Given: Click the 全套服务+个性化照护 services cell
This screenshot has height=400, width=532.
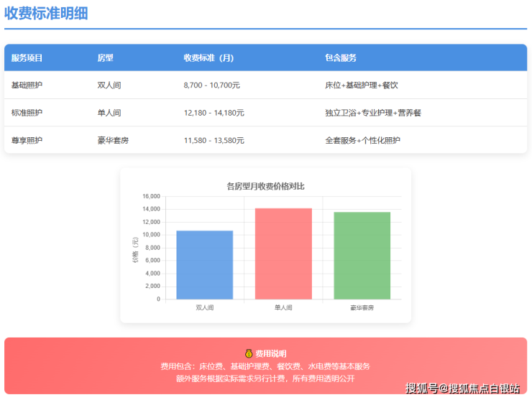Looking at the screenshot, I should coord(363,140).
